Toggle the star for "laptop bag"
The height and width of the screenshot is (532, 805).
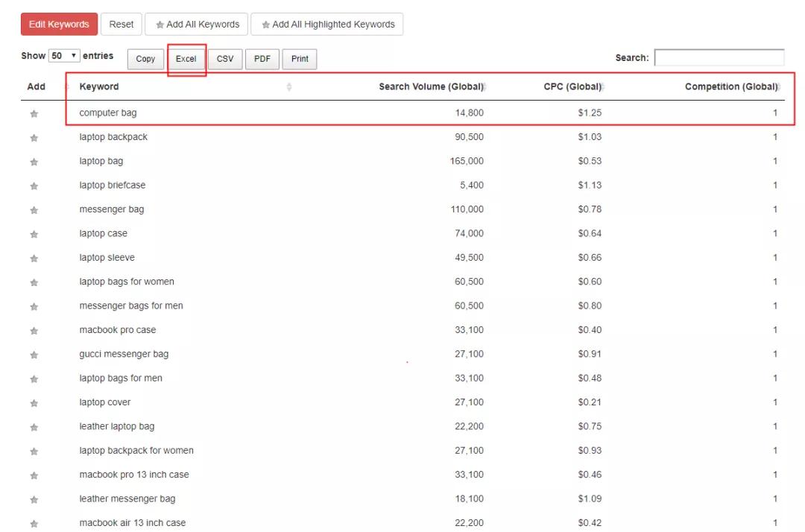coord(34,160)
